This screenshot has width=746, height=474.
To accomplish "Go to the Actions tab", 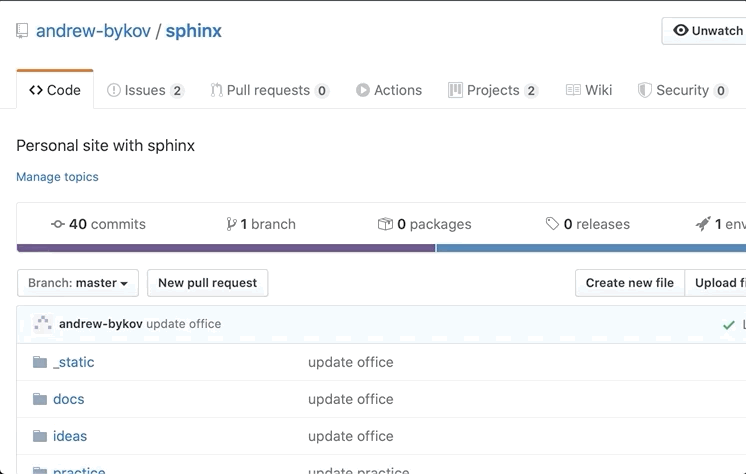I will click(389, 90).
